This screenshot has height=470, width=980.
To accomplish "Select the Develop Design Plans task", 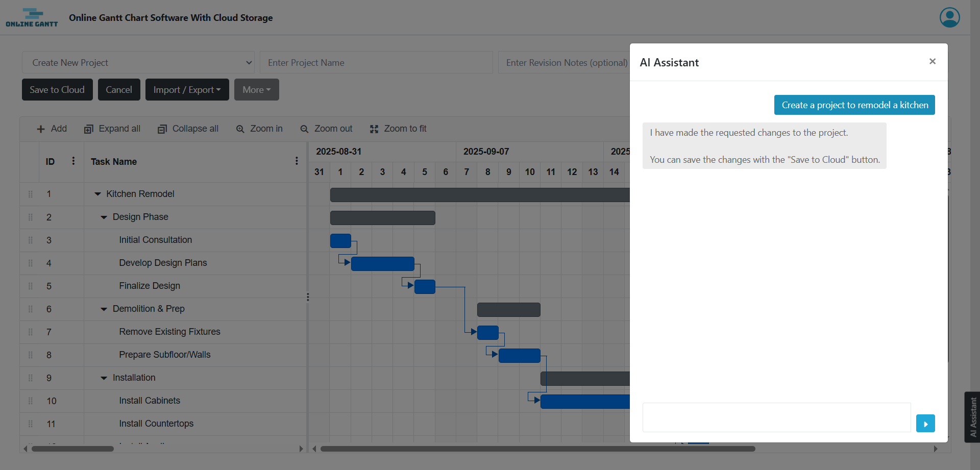I will point(163,263).
